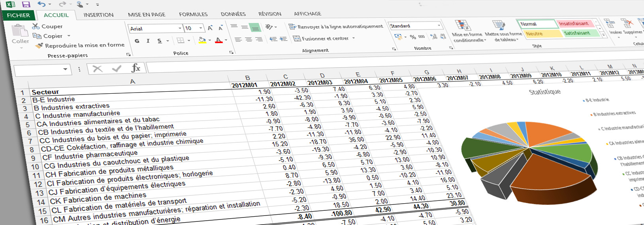The height and width of the screenshot is (225, 644).
Task: Switch to the RÉVISION tab
Action: point(270,14)
